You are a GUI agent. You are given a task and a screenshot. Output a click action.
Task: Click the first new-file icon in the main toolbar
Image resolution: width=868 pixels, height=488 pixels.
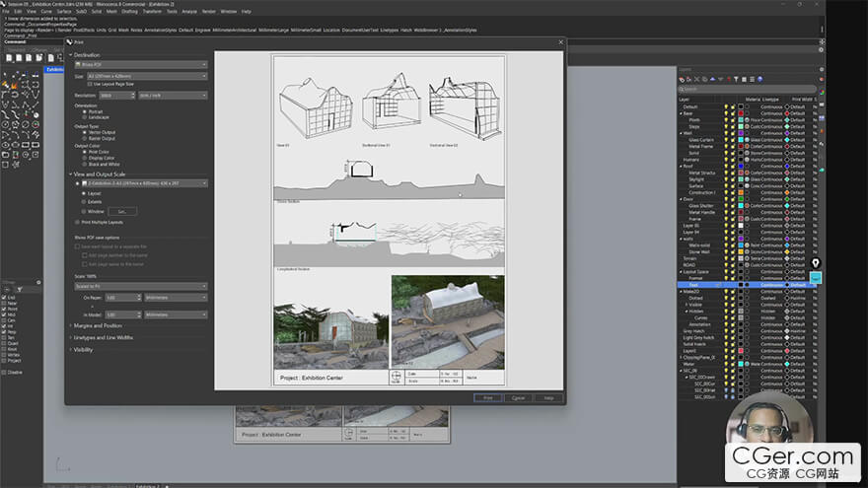coord(8,57)
